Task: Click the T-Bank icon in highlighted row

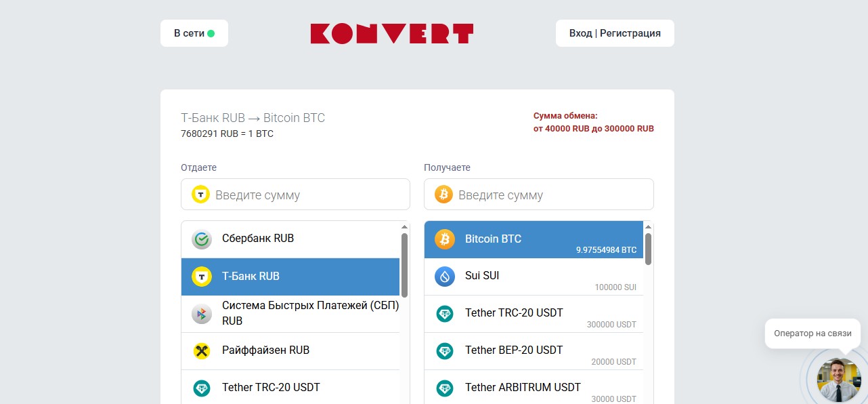Action: [x=202, y=277]
